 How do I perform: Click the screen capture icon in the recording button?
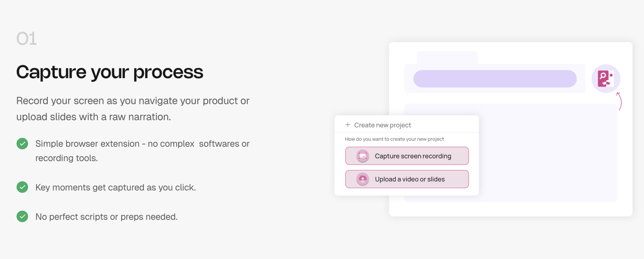[363, 156]
